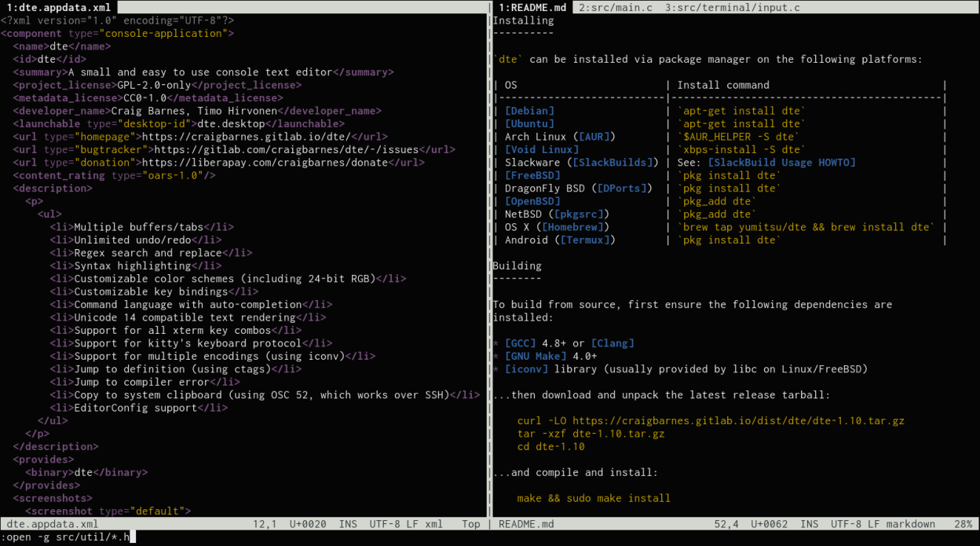
Task: Click the 'brew tap yumitsu/dte' install command
Action: point(806,227)
